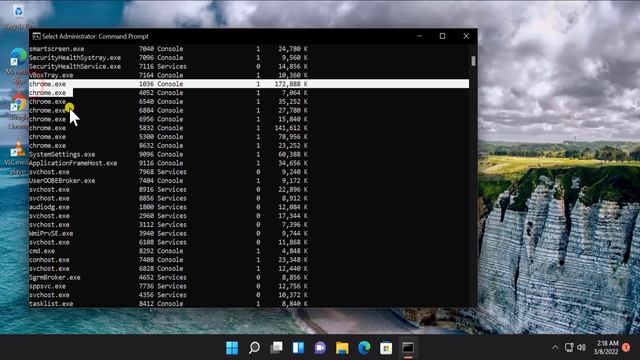Click the cmd.exe process line
The height and width of the screenshot is (360, 640).
point(168,251)
